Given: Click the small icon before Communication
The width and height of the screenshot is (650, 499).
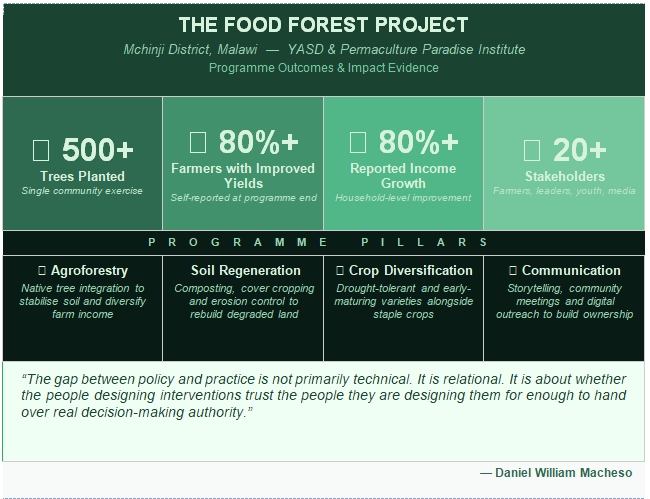Looking at the screenshot, I should [513, 271].
